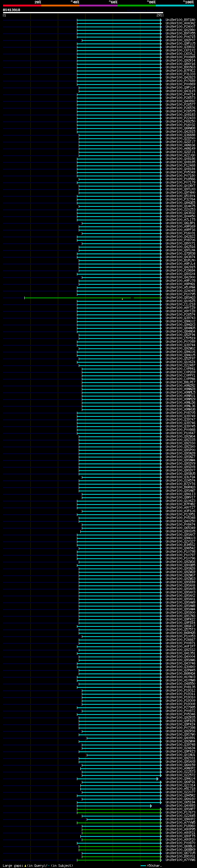The image size is (197, 868).
Task: Click the UniRef100_P29684 entry
Action: point(180,271)
